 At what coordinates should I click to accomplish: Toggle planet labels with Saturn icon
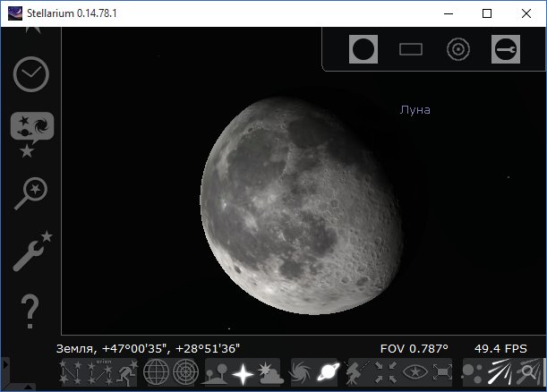[328, 372]
